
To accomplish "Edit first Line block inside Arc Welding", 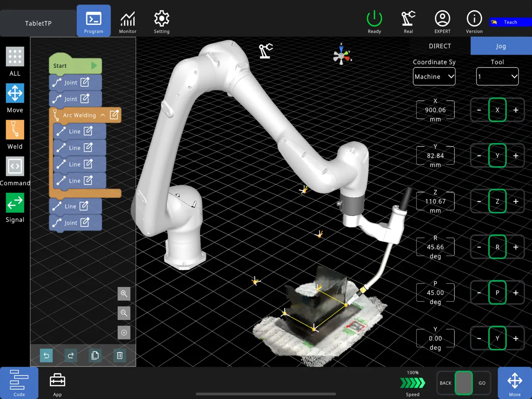I will click(x=88, y=131).
